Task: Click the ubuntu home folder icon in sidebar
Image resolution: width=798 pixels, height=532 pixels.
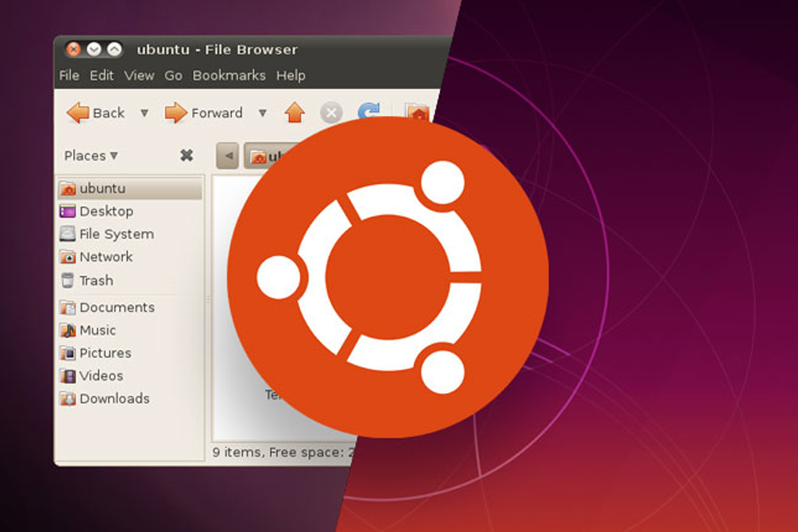Action: (67, 188)
